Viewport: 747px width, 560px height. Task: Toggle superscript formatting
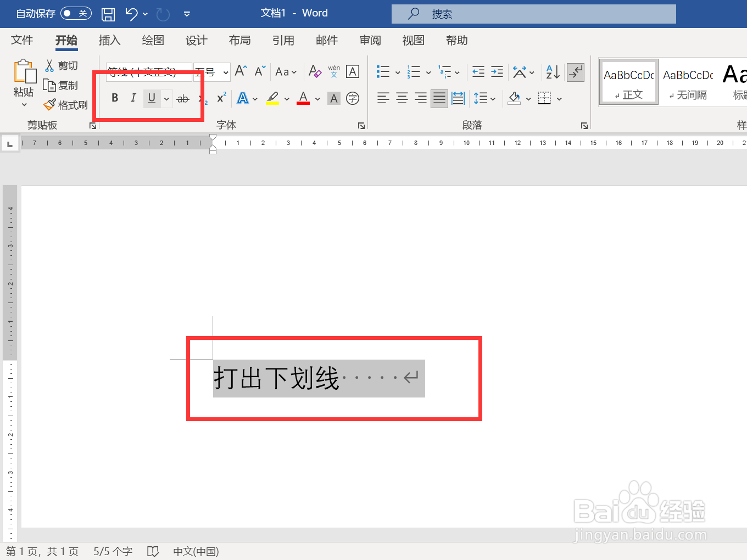pyautogui.click(x=221, y=98)
